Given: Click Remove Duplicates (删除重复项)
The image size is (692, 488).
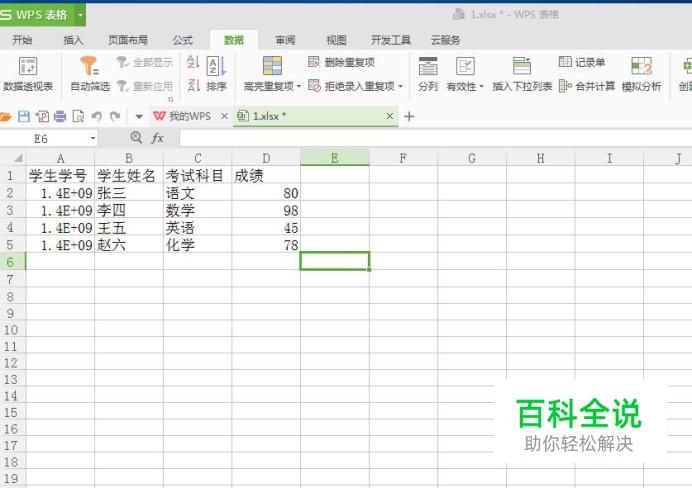Looking at the screenshot, I should tap(341, 63).
